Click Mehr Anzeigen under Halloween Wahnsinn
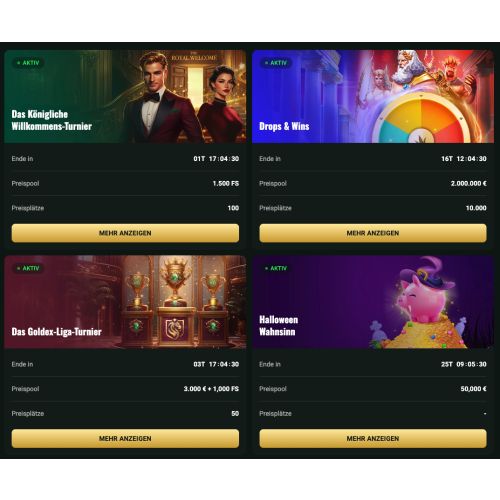This screenshot has height=500, width=500. point(373,438)
